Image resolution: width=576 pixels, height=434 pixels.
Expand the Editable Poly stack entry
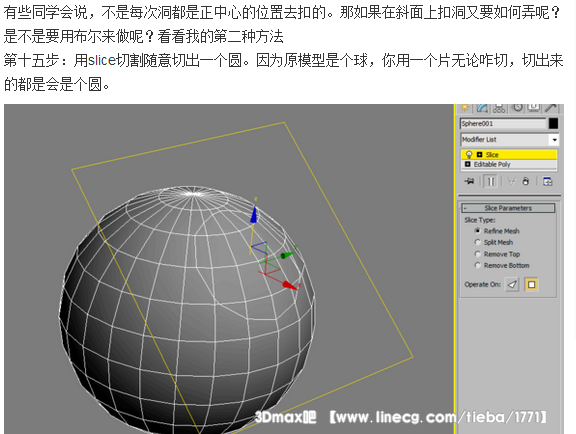coord(467,164)
